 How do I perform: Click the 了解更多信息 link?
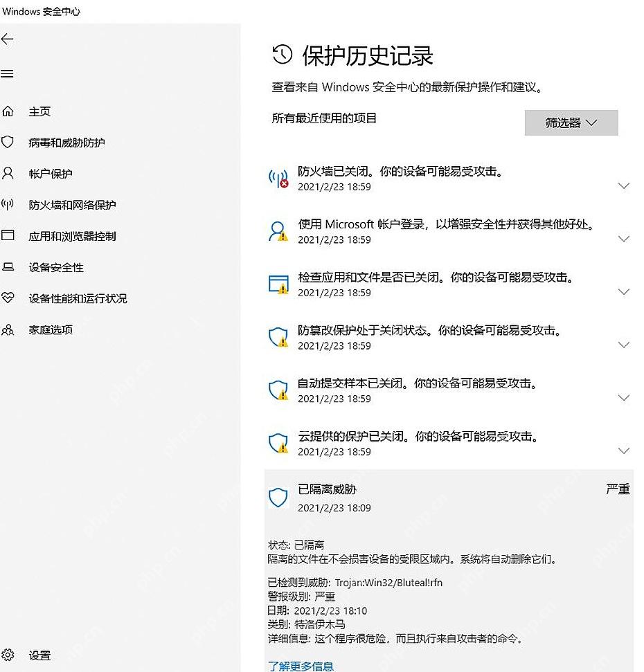pyautogui.click(x=301, y=666)
